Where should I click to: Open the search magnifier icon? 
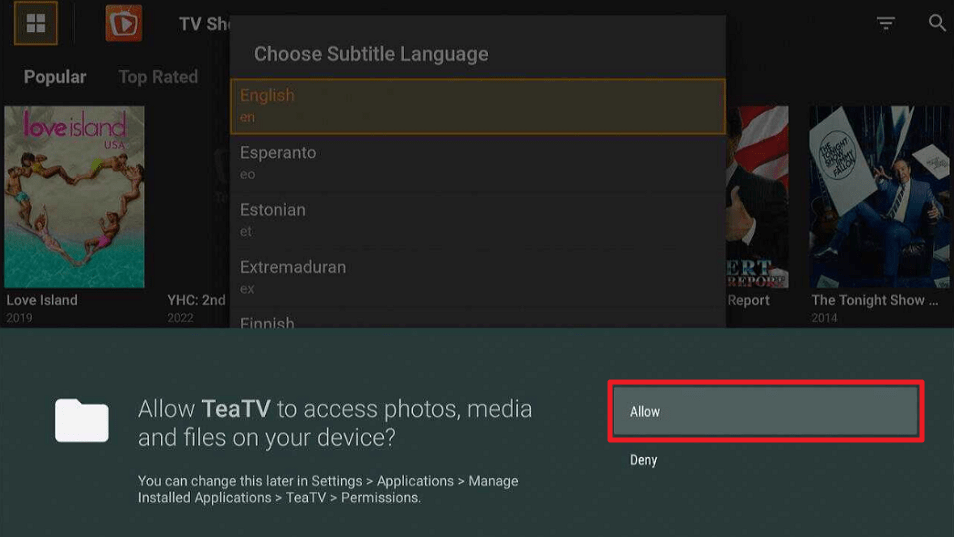coord(937,23)
